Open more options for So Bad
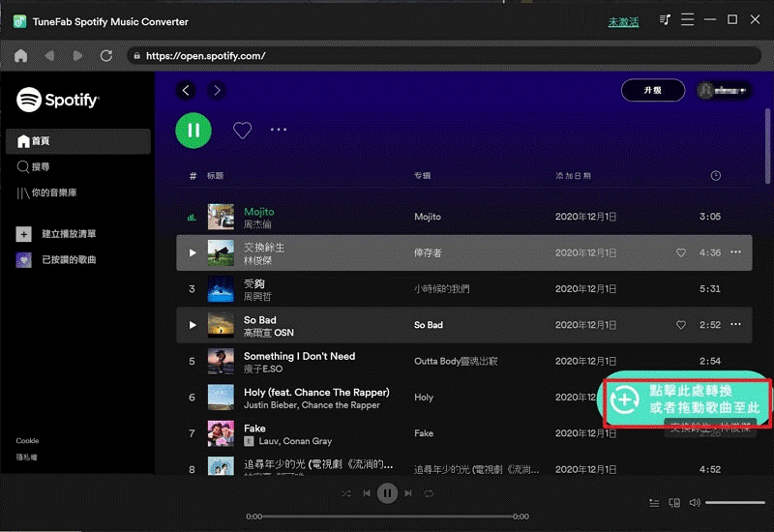Image resolution: width=774 pixels, height=532 pixels. [x=735, y=324]
